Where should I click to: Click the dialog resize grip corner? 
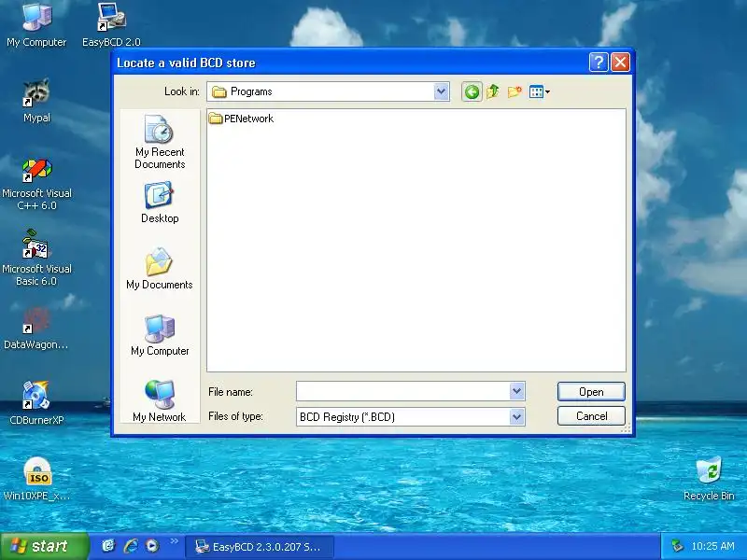click(x=627, y=429)
